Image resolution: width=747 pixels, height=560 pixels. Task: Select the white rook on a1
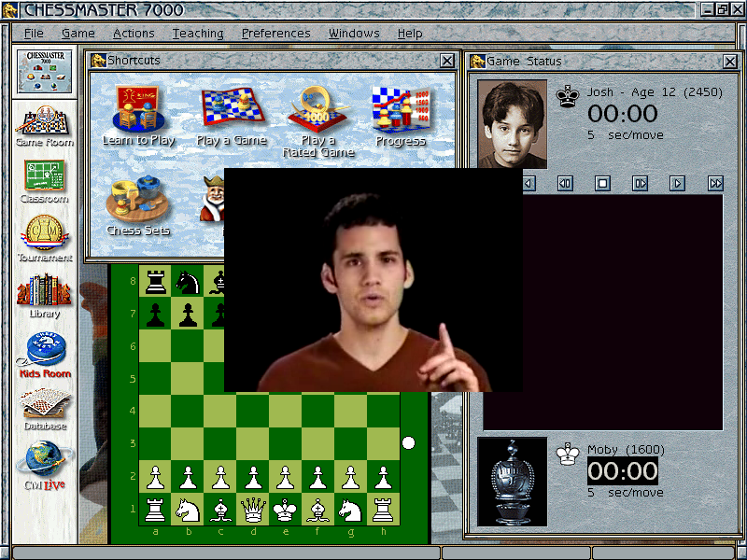(155, 509)
